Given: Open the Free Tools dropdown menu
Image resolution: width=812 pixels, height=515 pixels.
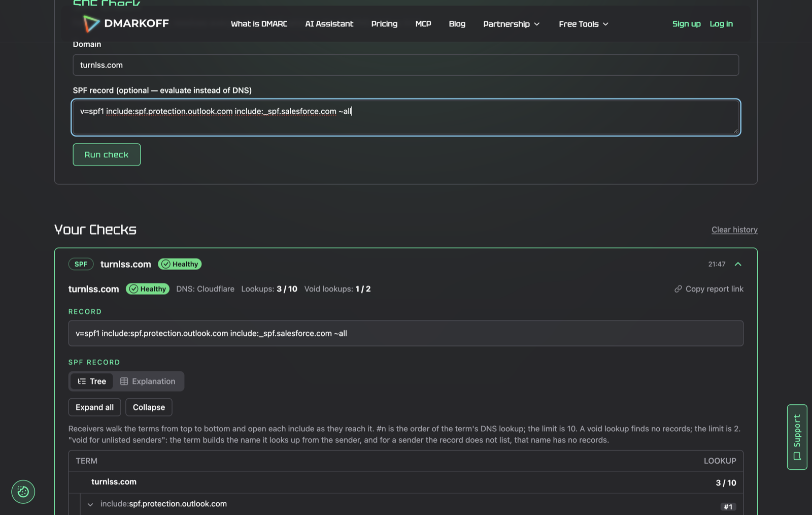Looking at the screenshot, I should [x=584, y=24].
